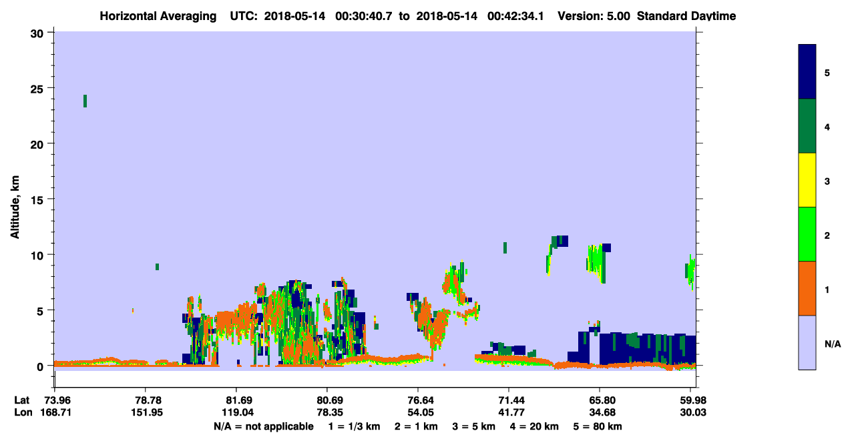Click the lavender N/A color bar segment
This screenshot has width=868, height=445.
(x=807, y=342)
